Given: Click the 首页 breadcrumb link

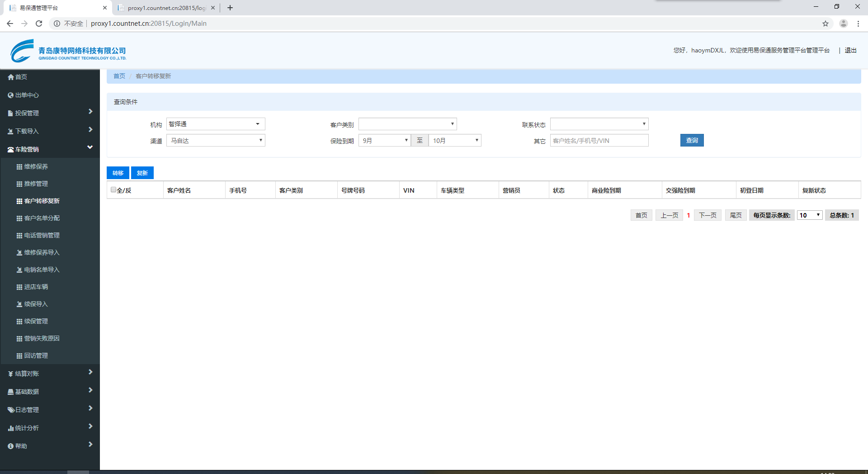Looking at the screenshot, I should [119, 76].
